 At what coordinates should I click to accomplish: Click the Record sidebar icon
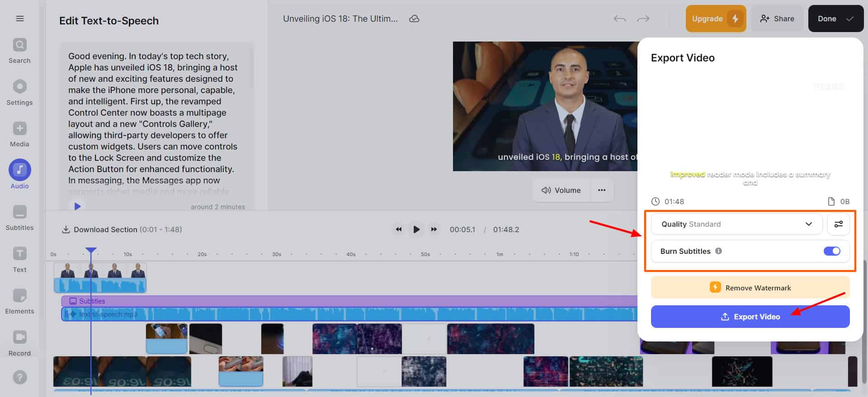[x=19, y=337]
